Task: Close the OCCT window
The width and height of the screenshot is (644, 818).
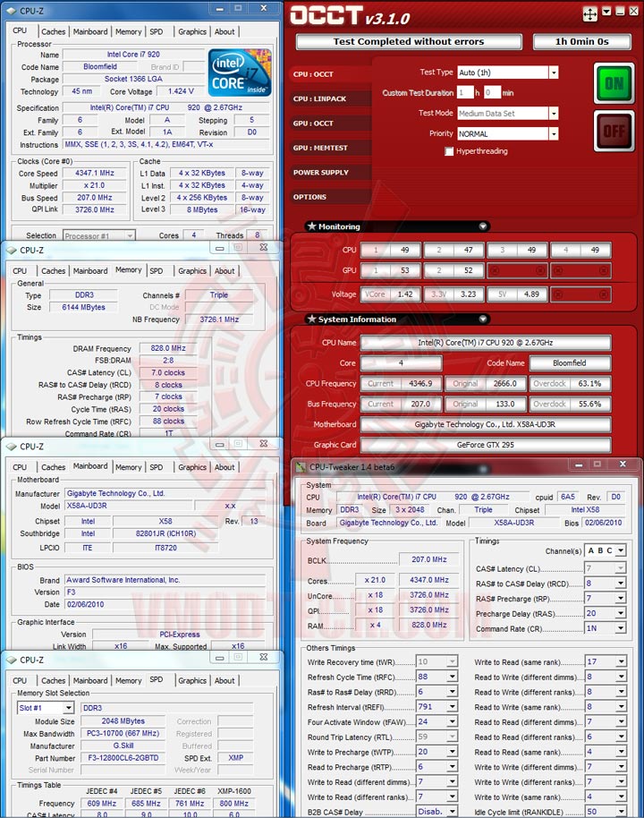Action: [x=633, y=12]
